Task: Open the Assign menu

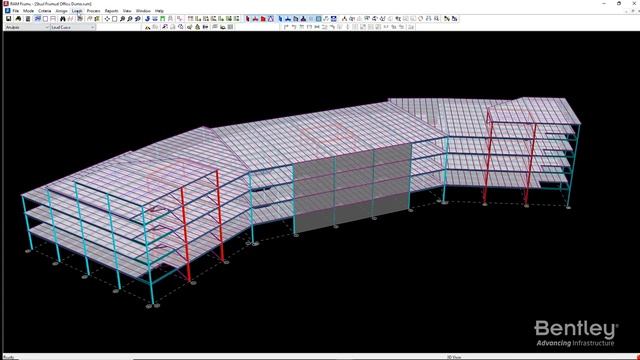Action: [61, 11]
